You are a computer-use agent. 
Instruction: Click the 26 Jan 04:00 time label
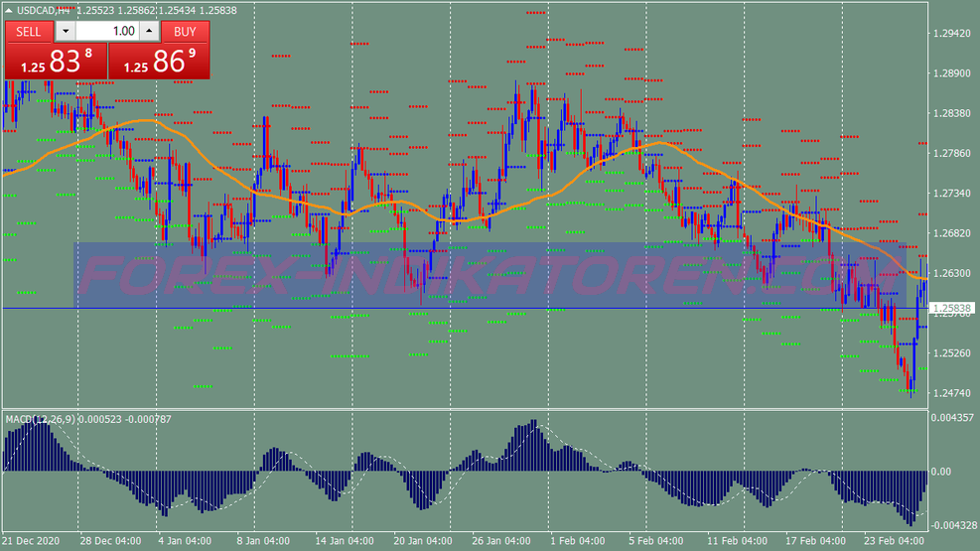(x=501, y=540)
